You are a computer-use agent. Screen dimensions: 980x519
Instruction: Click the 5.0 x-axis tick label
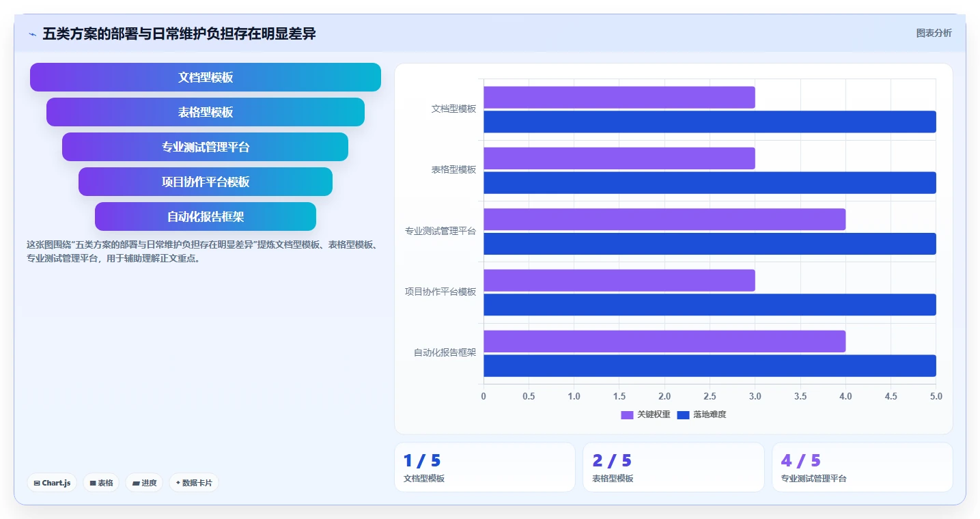[936, 396]
